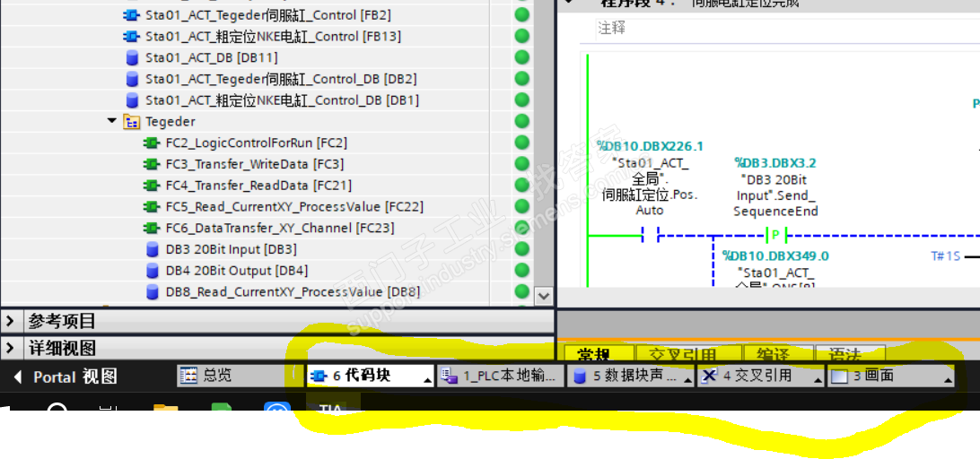Screen dimensions: 980x459
Task: Collapse the Tegeder folder tree node
Action: [x=112, y=121]
